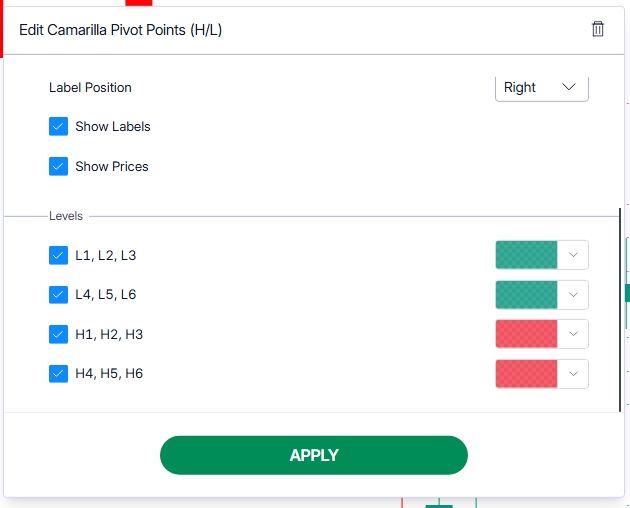The width and height of the screenshot is (630, 508).
Task: Pick the green swatch for L1, L2, L3
Action: 526,255
